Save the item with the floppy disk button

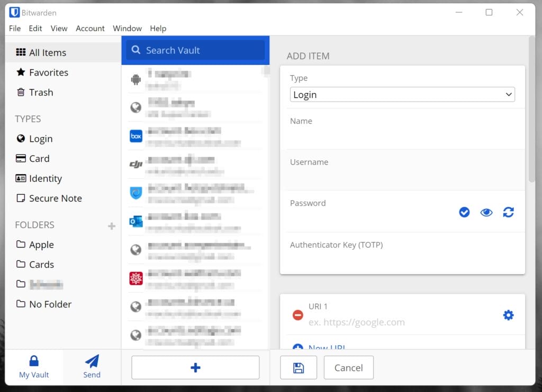pyautogui.click(x=299, y=368)
